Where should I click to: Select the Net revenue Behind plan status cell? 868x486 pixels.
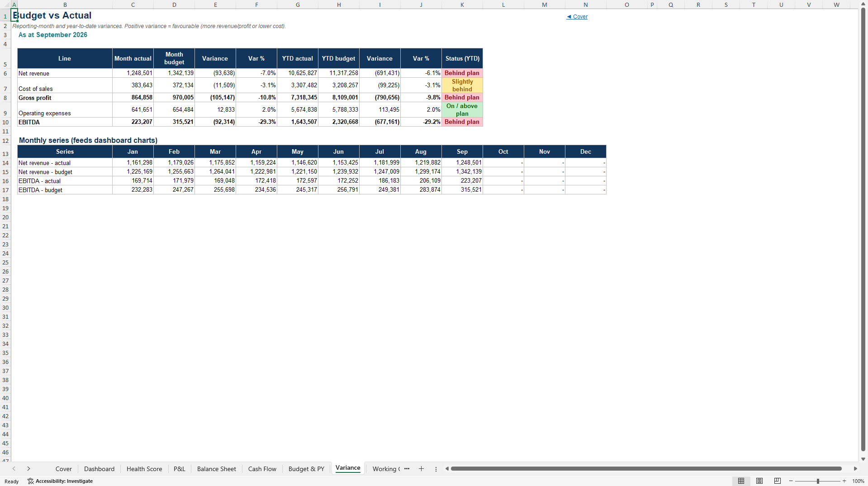(x=462, y=73)
